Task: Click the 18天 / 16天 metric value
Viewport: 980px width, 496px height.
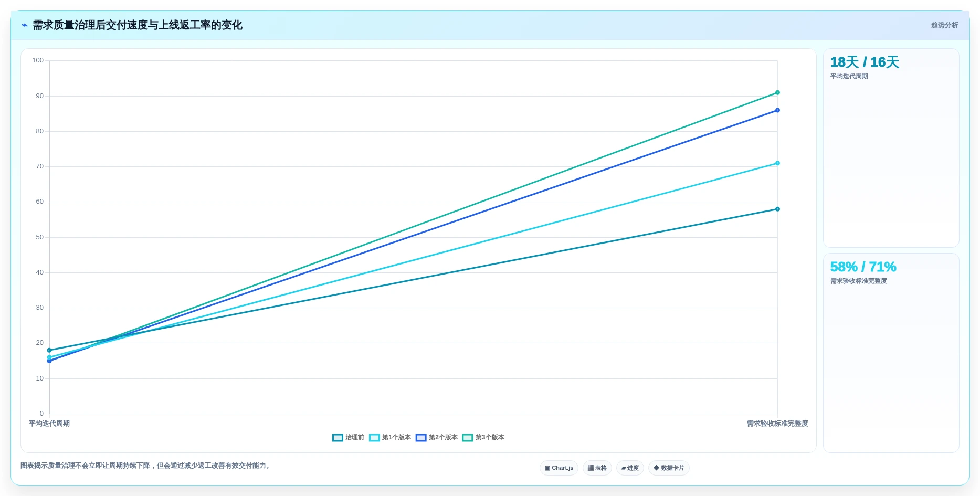Action: click(865, 62)
